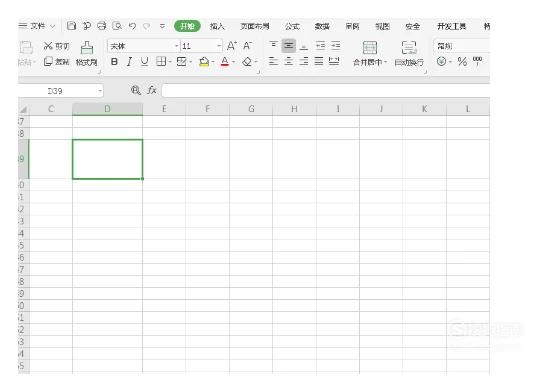The width and height of the screenshot is (548, 376).
Task: Click the Cut scissors icon
Action: tap(48, 46)
